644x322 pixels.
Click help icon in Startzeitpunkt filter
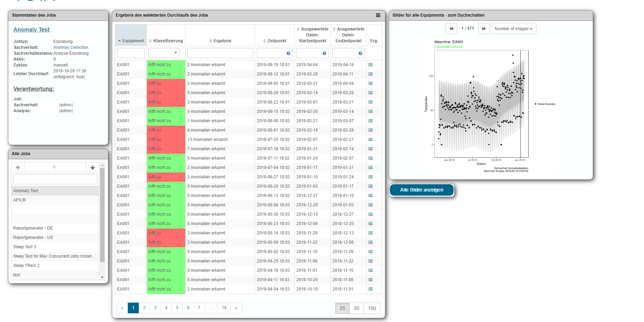click(x=324, y=53)
